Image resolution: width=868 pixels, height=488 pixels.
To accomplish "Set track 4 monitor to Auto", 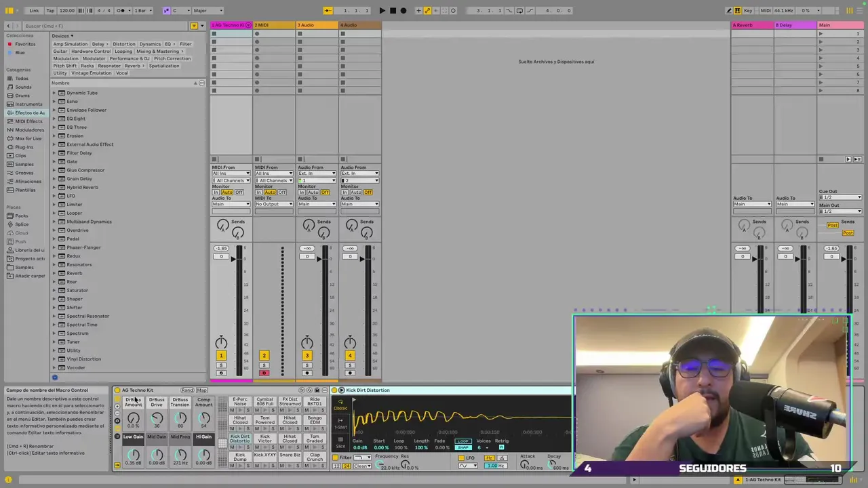I will [356, 192].
